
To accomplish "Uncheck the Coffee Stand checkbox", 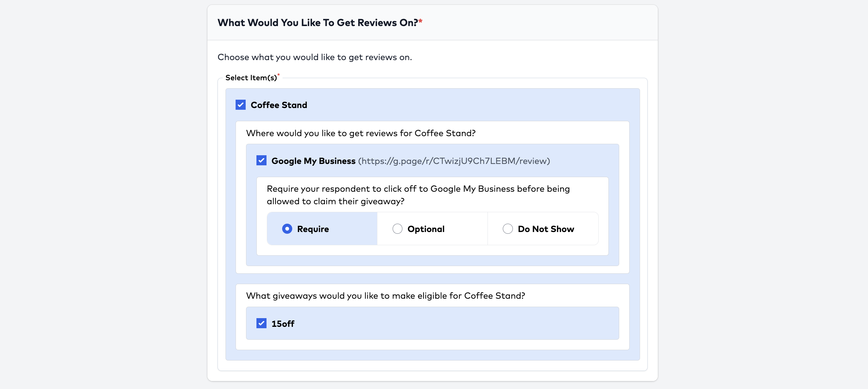I will pos(240,105).
